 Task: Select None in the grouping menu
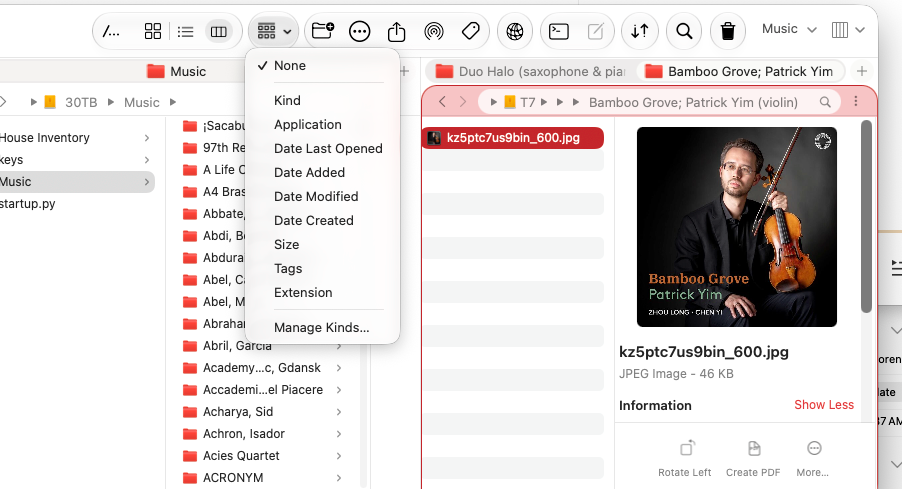pos(322,66)
